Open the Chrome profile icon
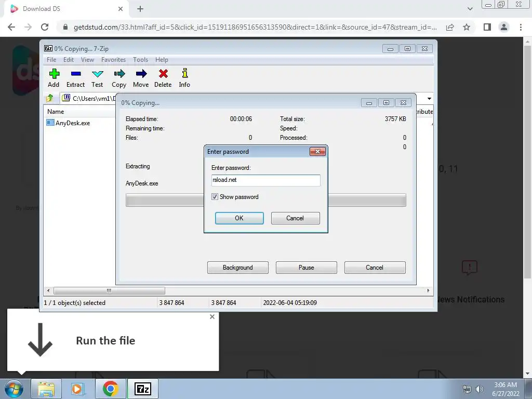Screen dimensions: 532x399 point(504,27)
